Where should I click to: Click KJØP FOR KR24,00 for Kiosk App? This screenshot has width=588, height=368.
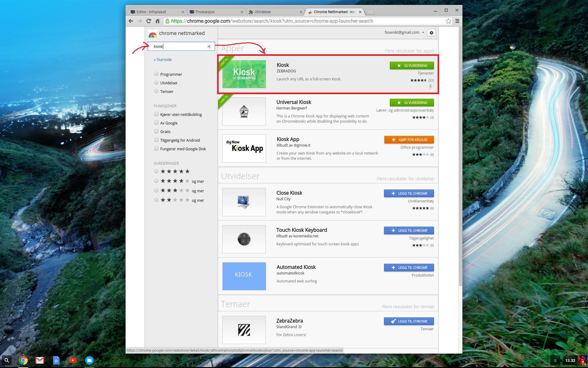click(409, 140)
